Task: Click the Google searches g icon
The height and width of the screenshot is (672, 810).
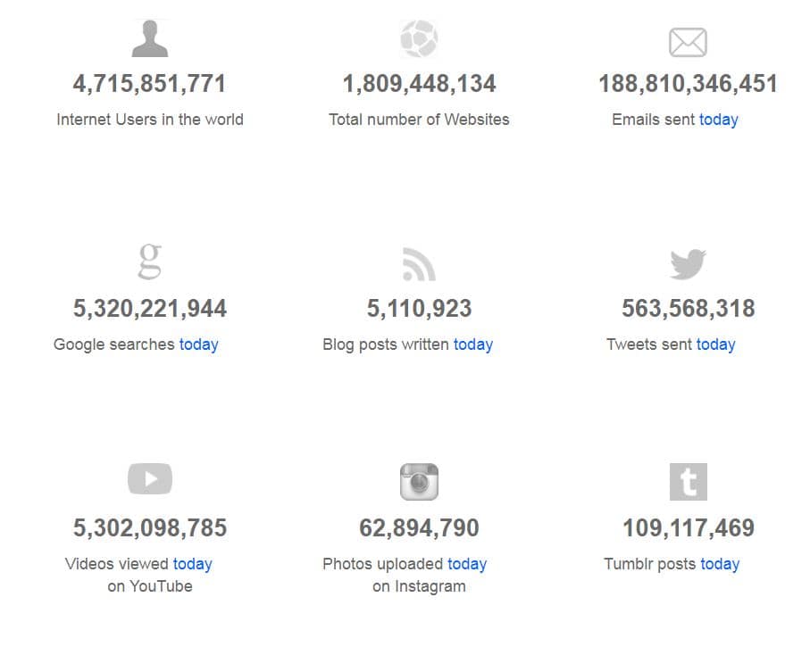Action: click(x=150, y=261)
